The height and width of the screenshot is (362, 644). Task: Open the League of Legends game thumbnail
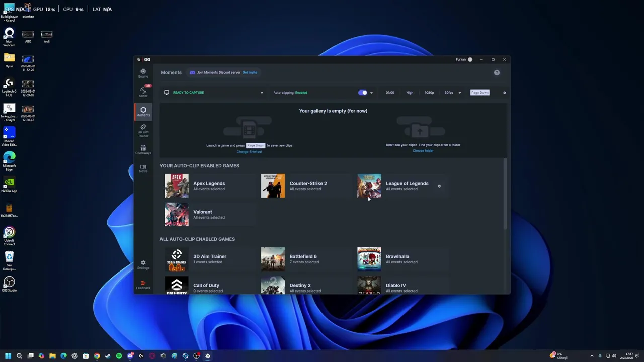pos(369,186)
